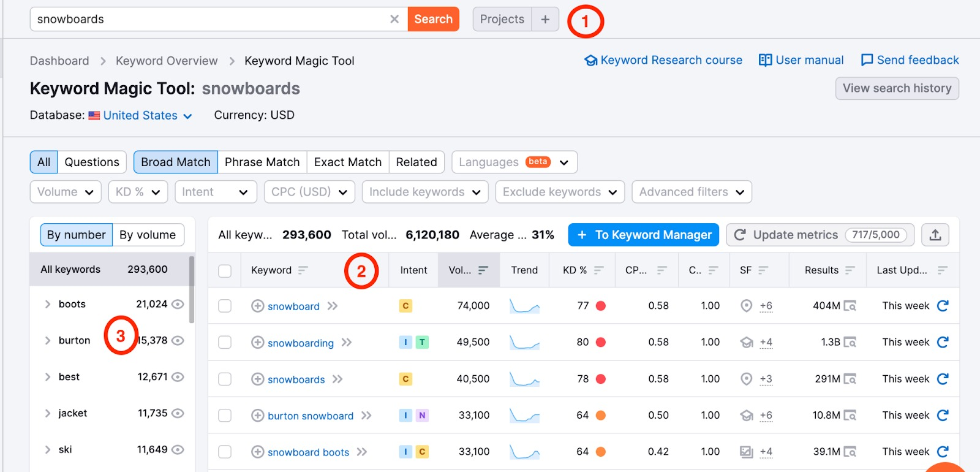
Task: Open the Intent filter dropdown
Action: 216,192
